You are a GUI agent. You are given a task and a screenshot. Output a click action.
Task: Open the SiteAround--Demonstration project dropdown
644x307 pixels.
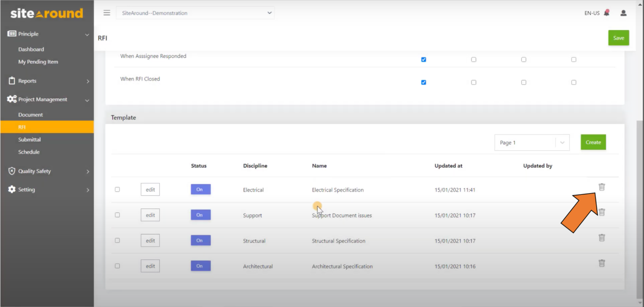(x=195, y=13)
